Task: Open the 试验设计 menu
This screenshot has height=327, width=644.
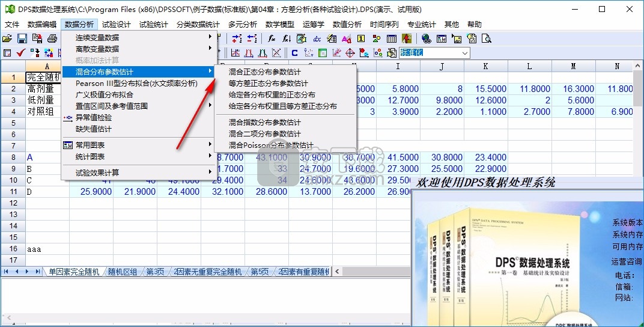Action: [x=116, y=25]
